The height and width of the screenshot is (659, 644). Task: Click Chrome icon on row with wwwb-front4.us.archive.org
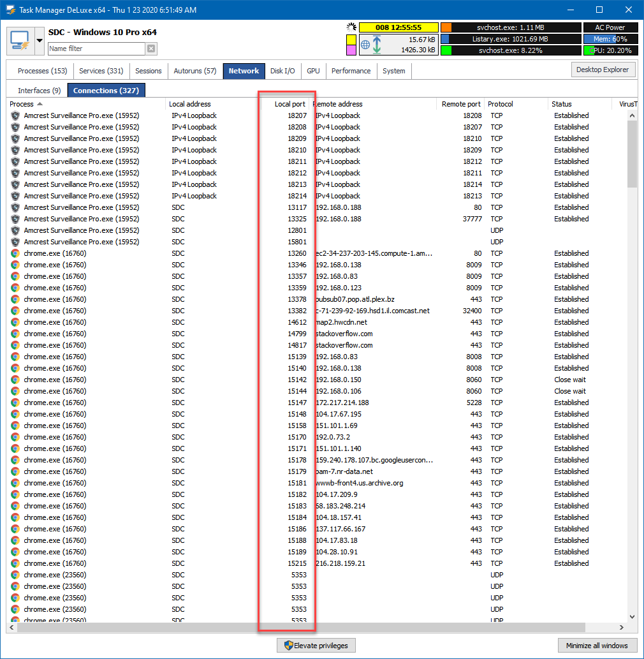(15, 484)
